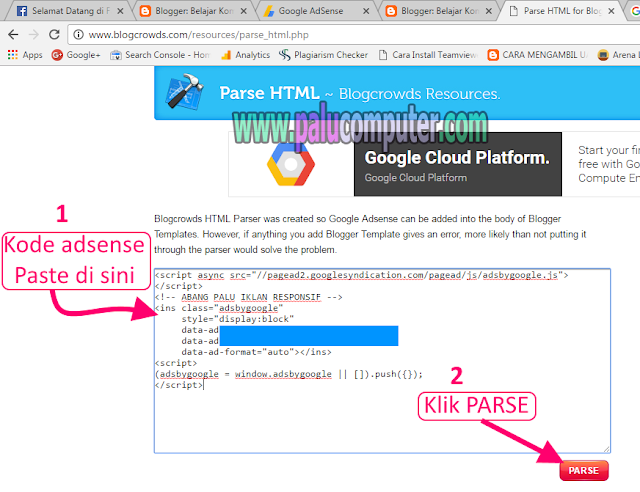
Task: Click inside the HTML code textarea
Action: 382,361
